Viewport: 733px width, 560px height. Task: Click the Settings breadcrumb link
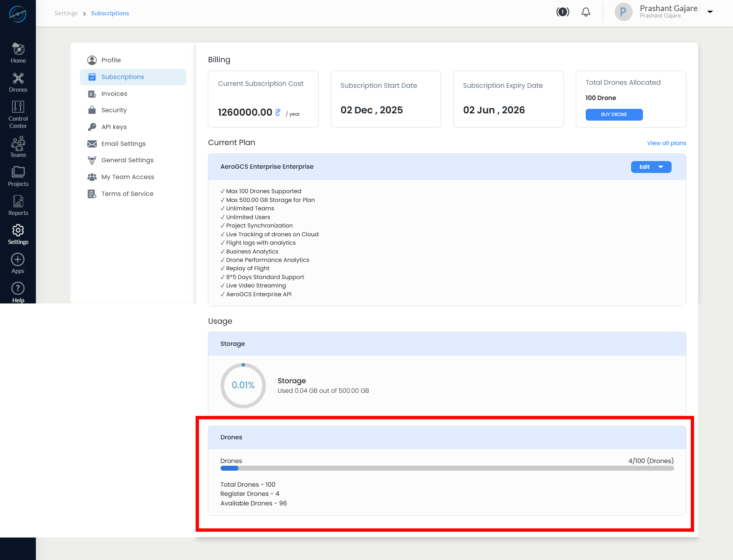tap(66, 13)
